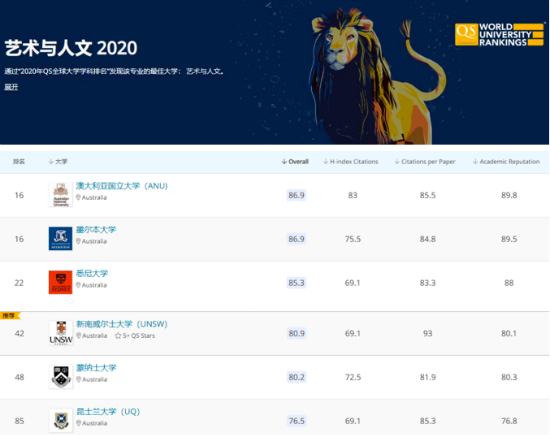This screenshot has height=435, width=550.
Task: Click the 排名 column header
Action: click(x=19, y=162)
